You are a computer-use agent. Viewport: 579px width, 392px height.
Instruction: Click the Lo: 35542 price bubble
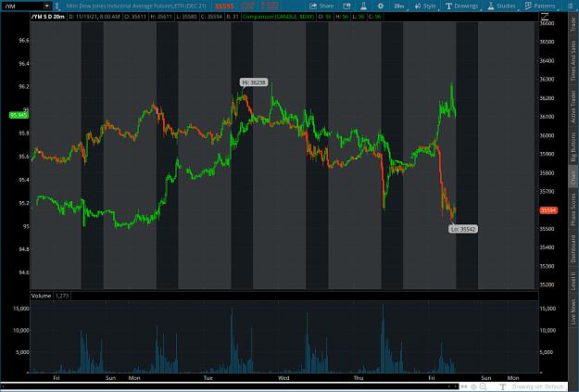463,229
